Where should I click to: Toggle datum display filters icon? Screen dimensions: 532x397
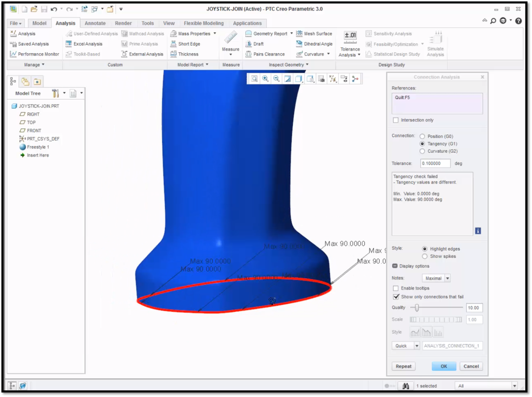point(333,79)
